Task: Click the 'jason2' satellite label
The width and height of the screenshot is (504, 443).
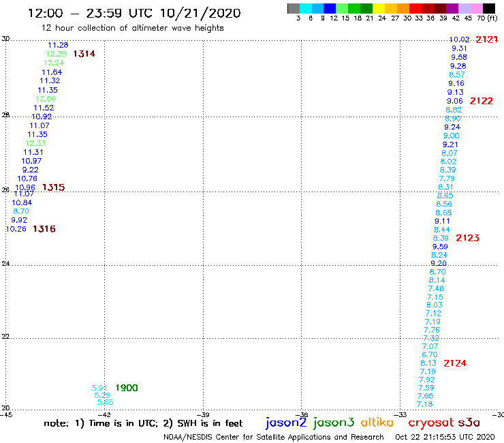Action: click(x=286, y=423)
